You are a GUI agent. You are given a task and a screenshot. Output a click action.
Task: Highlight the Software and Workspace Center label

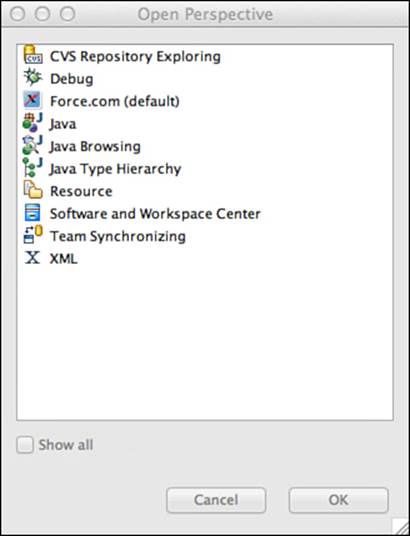pos(155,214)
